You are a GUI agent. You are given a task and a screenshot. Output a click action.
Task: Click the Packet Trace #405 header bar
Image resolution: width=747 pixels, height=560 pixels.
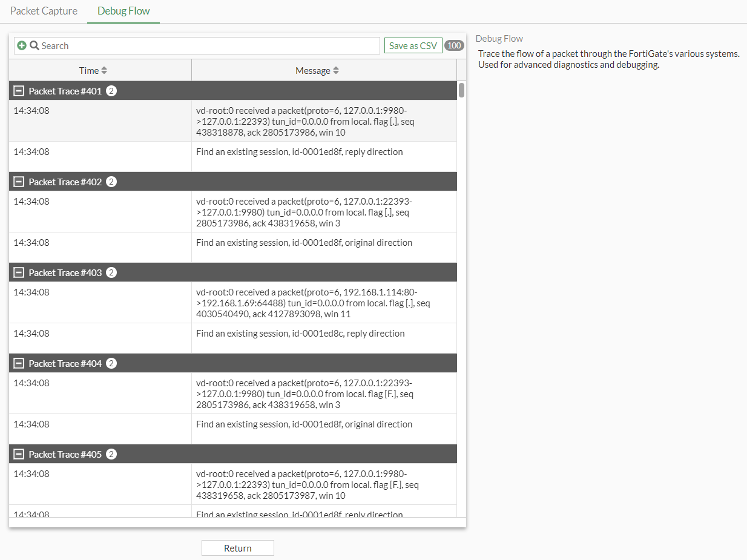coord(233,454)
